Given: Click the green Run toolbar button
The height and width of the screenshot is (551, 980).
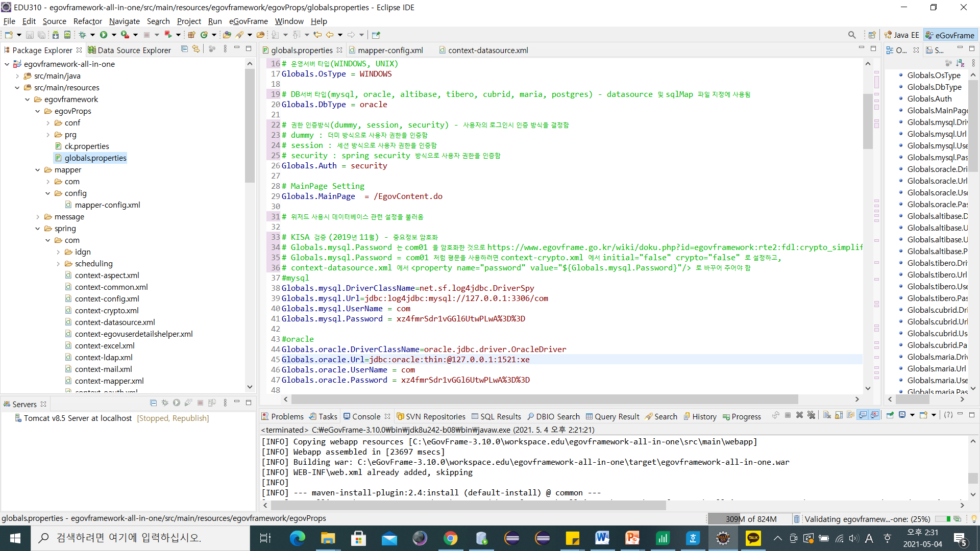Looking at the screenshot, I should pyautogui.click(x=104, y=35).
